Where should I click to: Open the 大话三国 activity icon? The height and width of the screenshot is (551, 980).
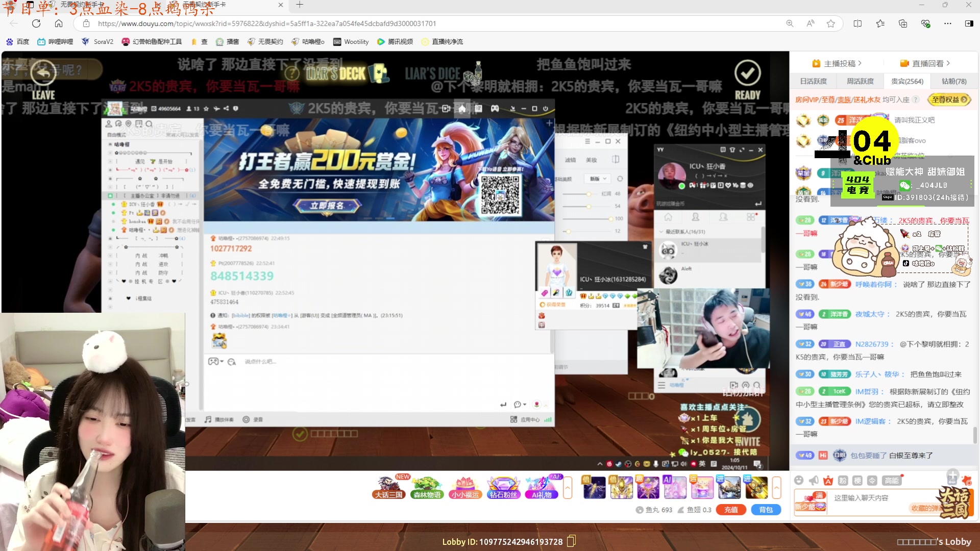(x=389, y=488)
